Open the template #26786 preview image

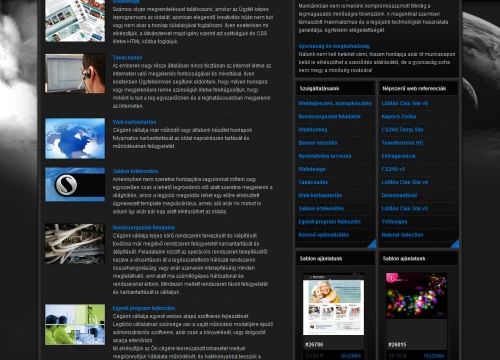[333, 304]
